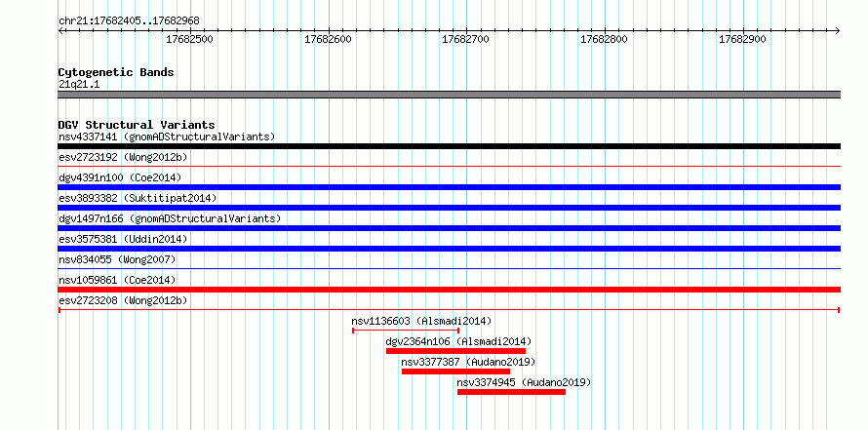Click the nsv4337141 black variant bar
This screenshot has width=868, height=430.
[449, 146]
